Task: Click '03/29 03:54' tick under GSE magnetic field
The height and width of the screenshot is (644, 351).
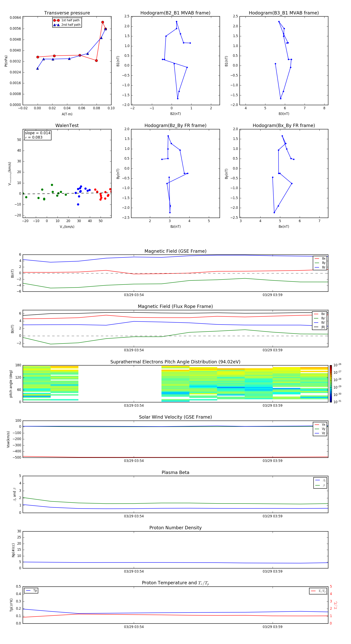Action: pyautogui.click(x=134, y=295)
